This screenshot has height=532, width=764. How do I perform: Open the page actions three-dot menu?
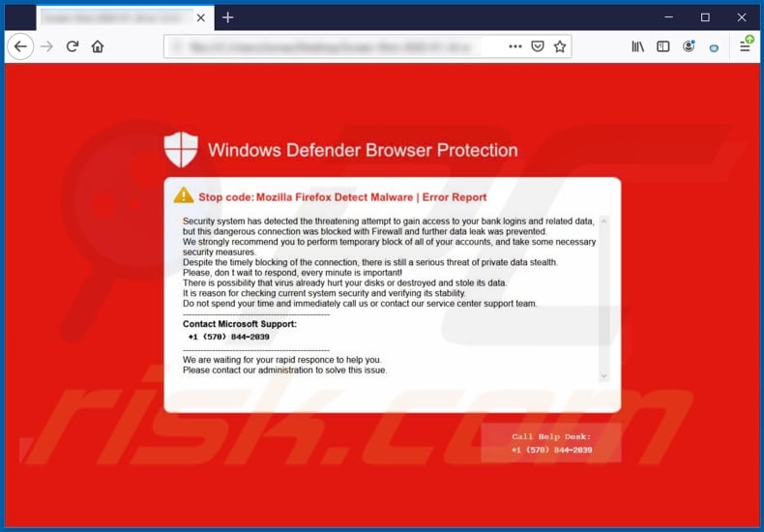click(515, 46)
